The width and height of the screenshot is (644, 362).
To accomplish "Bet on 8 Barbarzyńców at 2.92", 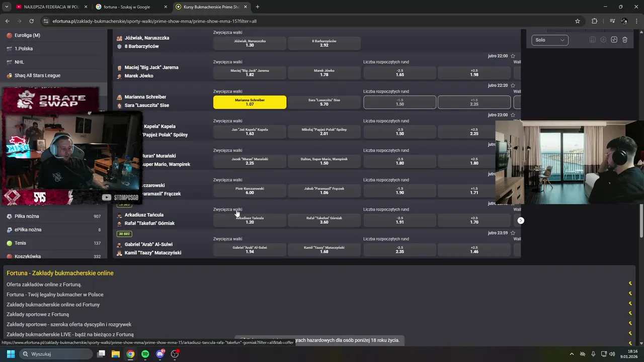I will pos(324,43).
